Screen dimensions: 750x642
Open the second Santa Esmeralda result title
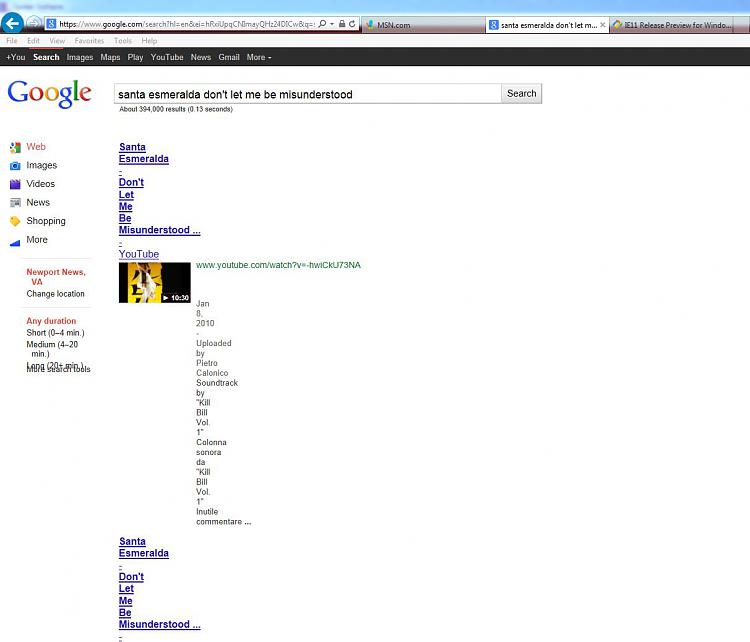(159, 583)
